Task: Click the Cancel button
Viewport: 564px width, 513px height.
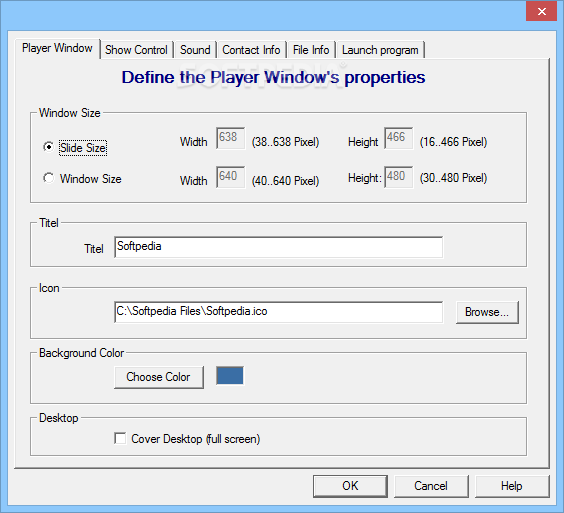Action: [x=431, y=486]
